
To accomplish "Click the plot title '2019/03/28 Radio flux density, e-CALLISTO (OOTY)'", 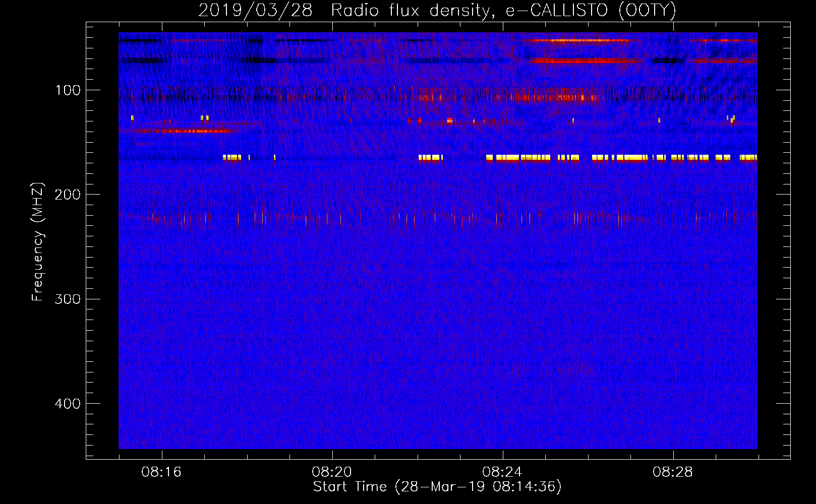I will (437, 11).
